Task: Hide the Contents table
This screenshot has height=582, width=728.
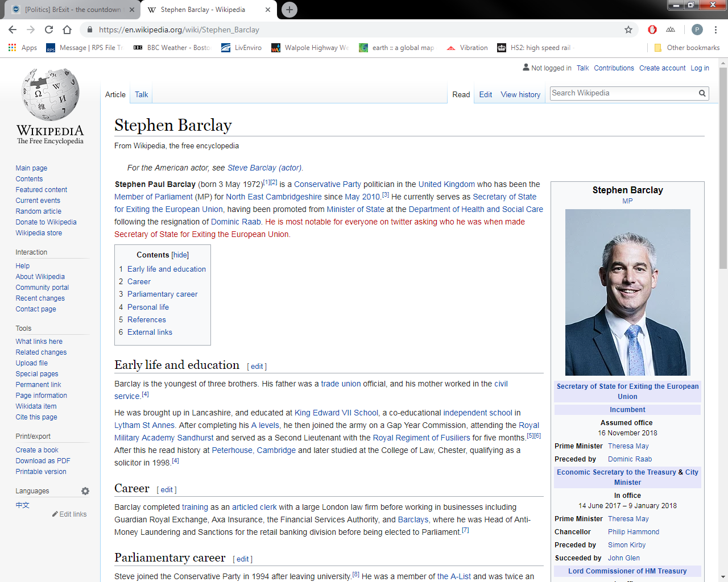Action: [x=180, y=255]
